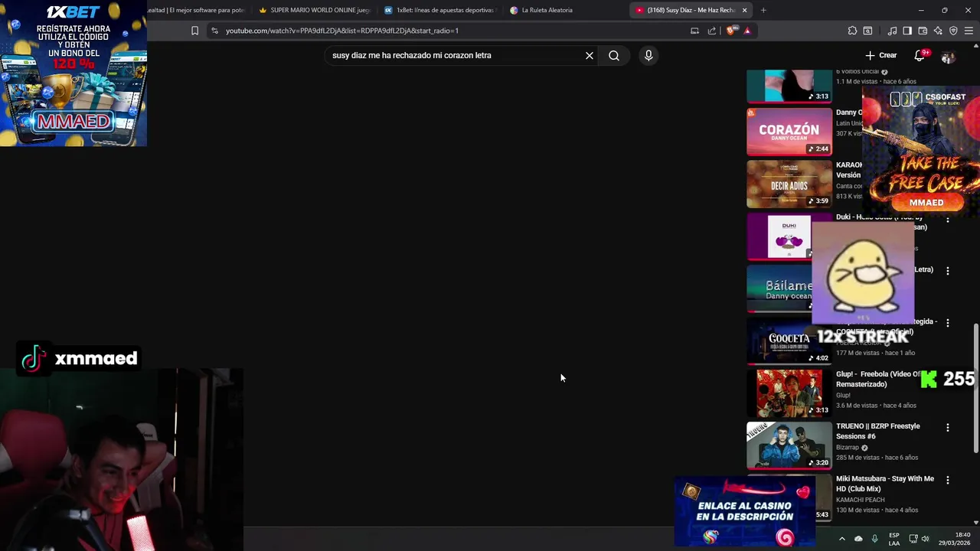This screenshot has width=980, height=551.
Task: Open the Duki video thumbnail
Action: tap(779, 236)
